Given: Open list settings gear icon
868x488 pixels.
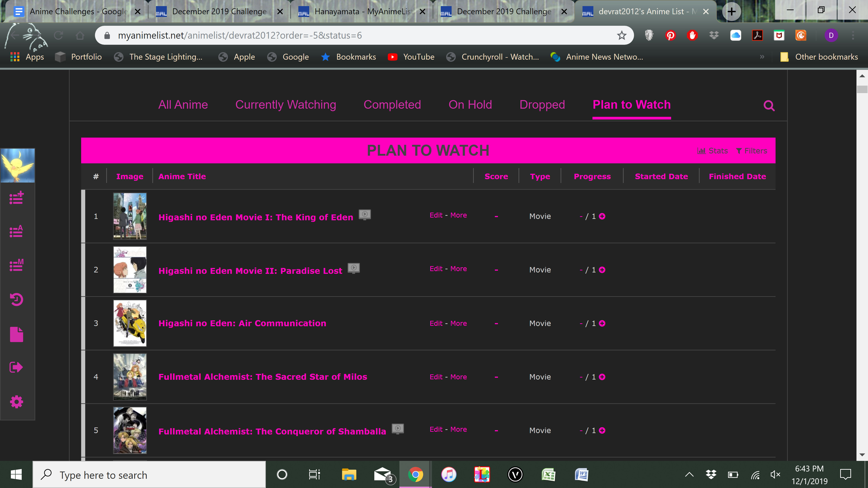Looking at the screenshot, I should pos(16,401).
